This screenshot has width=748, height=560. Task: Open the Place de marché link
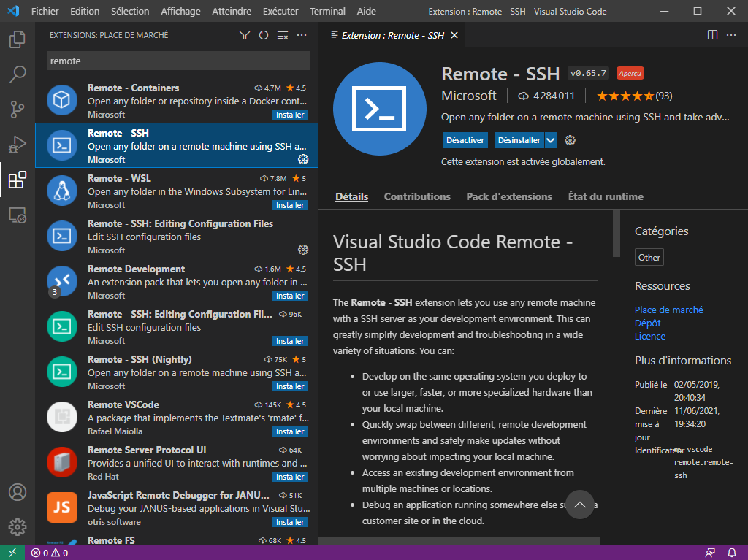(x=668, y=310)
